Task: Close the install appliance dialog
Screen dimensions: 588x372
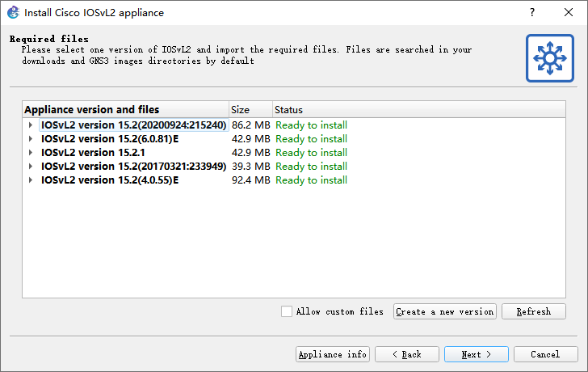Action: coord(569,12)
